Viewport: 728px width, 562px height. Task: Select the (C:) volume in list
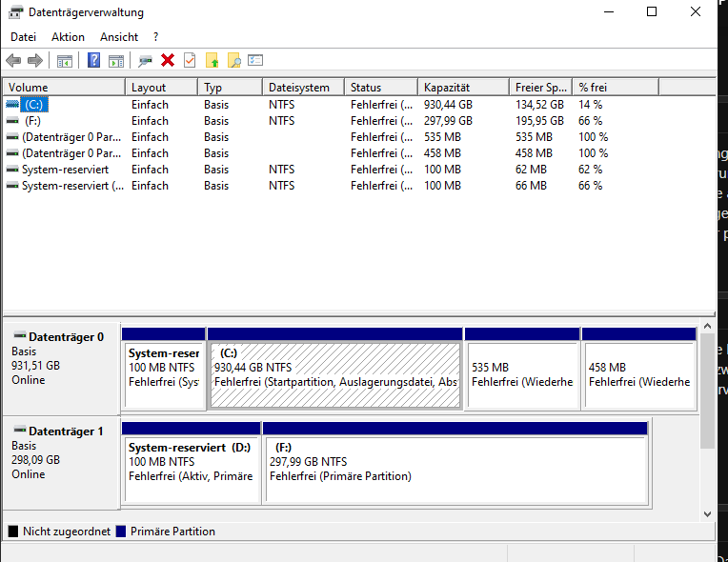click(34, 105)
